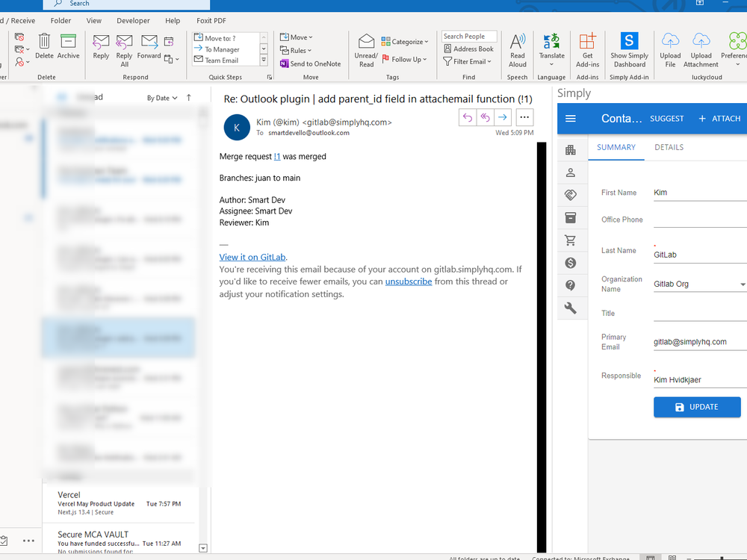This screenshot has width=747, height=560.
Task: Switch to the Details tab
Action: tap(669, 147)
